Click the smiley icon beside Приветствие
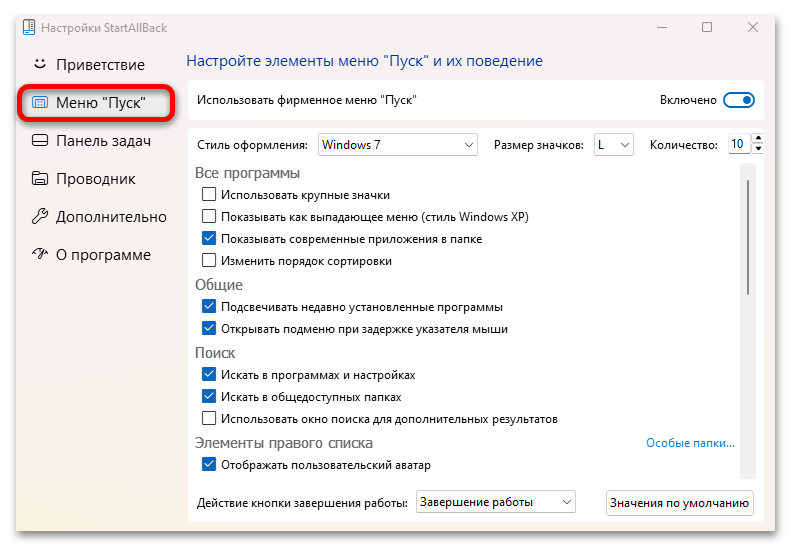The width and height of the screenshot is (791, 547). [x=39, y=64]
